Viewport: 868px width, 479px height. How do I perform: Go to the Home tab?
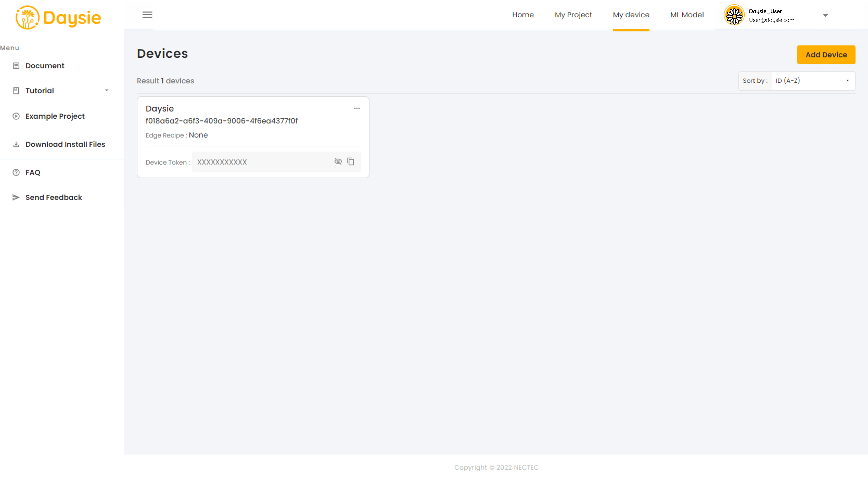point(523,15)
